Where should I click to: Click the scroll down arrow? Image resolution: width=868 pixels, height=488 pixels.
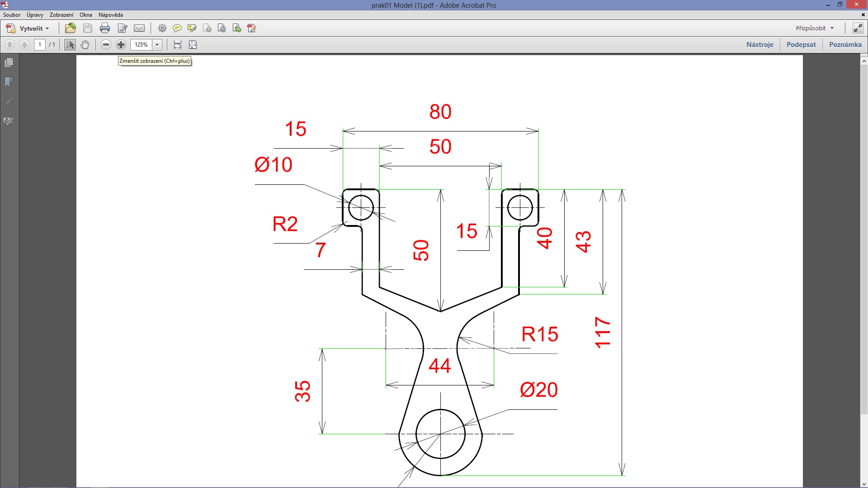pos(864,484)
